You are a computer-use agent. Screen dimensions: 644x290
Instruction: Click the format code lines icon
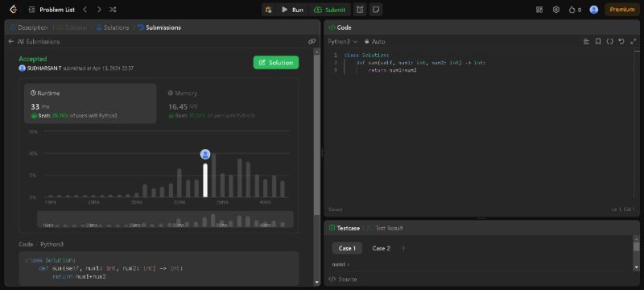tap(586, 42)
